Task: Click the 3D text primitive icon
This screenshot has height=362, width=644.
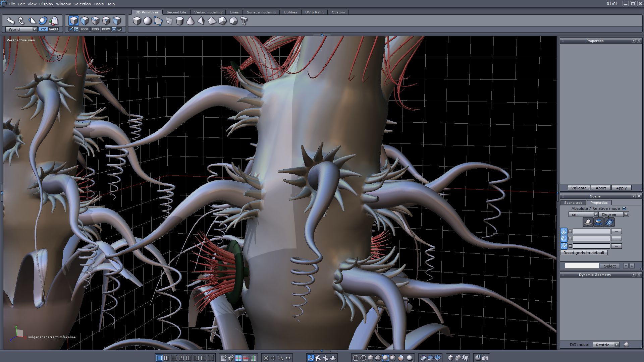Action: coord(244,21)
